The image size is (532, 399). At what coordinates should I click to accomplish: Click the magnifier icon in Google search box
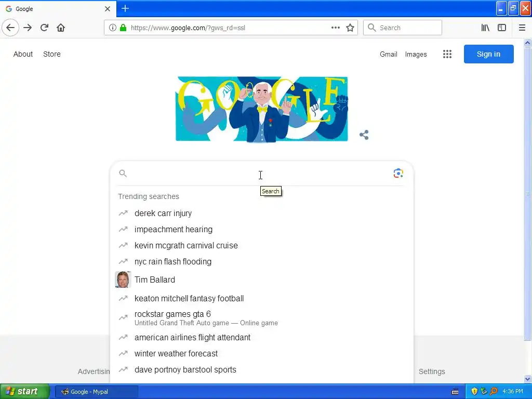point(123,174)
